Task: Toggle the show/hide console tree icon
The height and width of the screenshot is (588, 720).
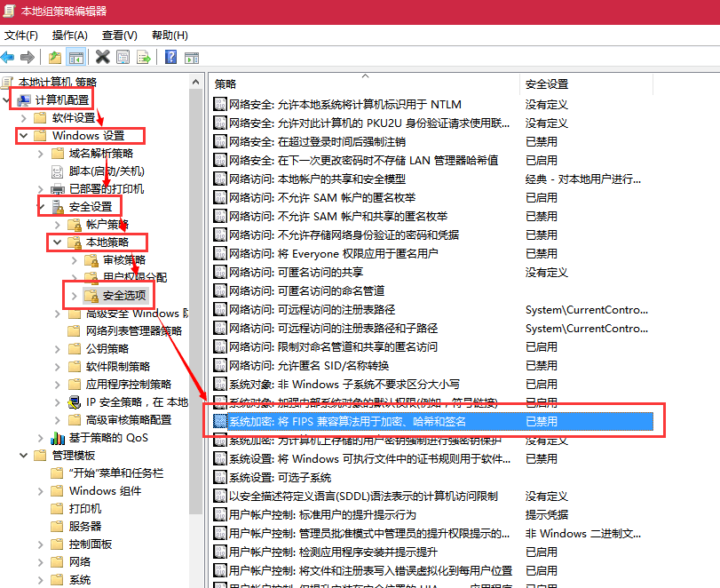Action: 76,58
